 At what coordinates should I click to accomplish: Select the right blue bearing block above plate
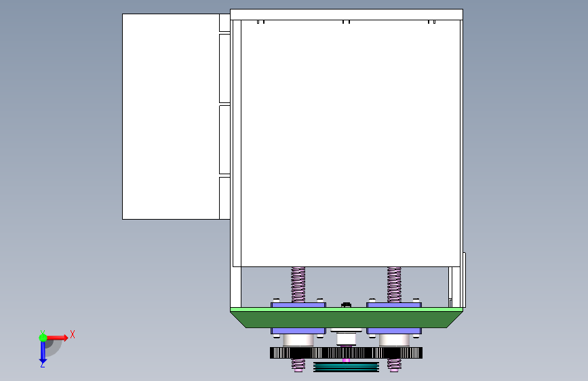(394, 305)
